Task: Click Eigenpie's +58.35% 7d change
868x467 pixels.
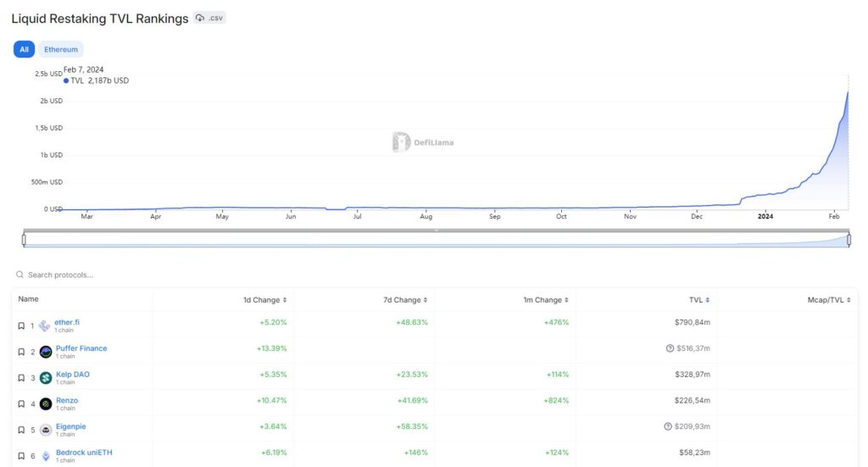Action: (412, 426)
